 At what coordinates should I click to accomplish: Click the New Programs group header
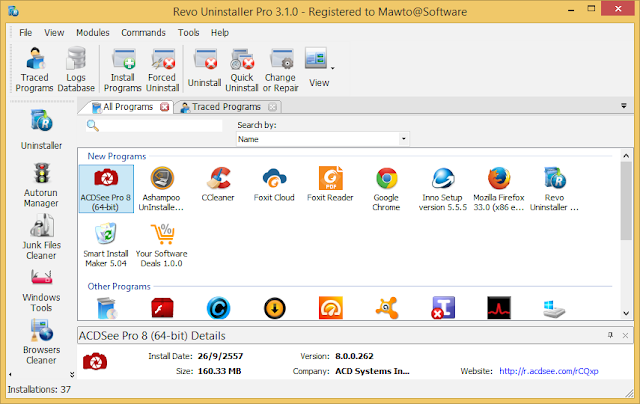[117, 156]
